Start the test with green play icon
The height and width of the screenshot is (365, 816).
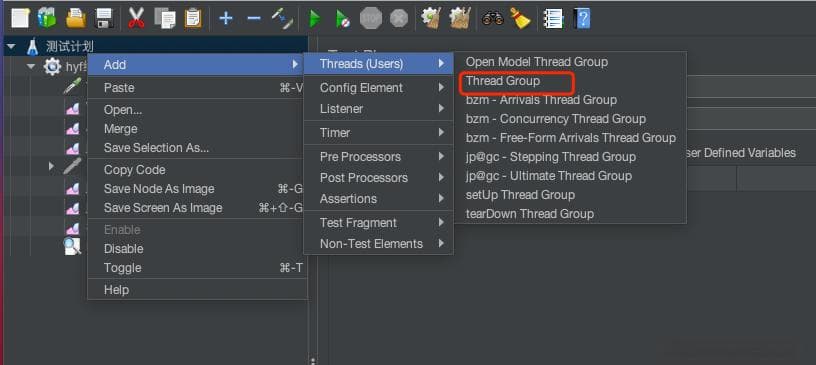[314, 19]
